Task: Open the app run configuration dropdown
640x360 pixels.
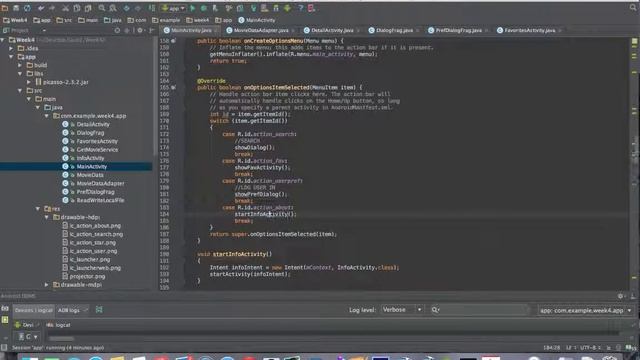Action: pos(173,8)
